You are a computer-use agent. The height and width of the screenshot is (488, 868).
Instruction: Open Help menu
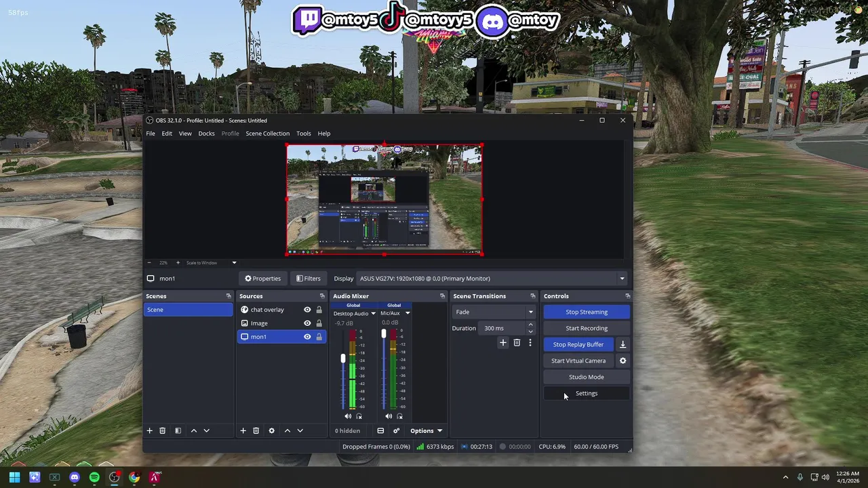(x=324, y=134)
